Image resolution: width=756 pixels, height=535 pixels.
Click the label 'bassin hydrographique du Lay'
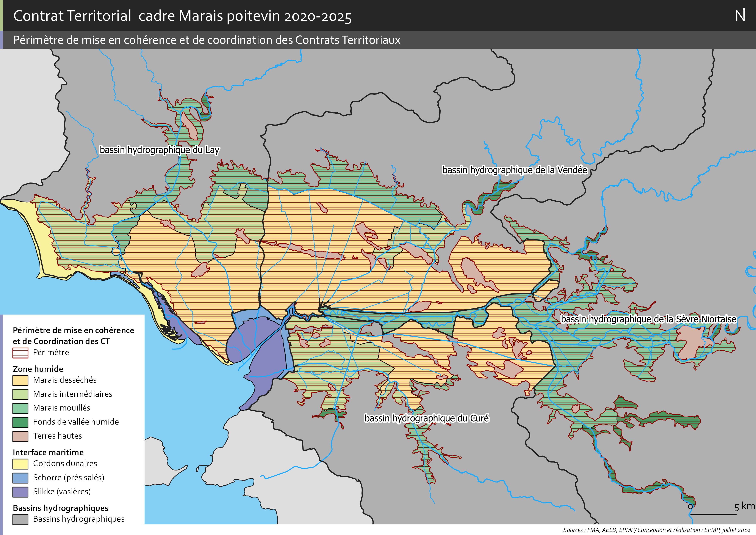click(x=159, y=150)
